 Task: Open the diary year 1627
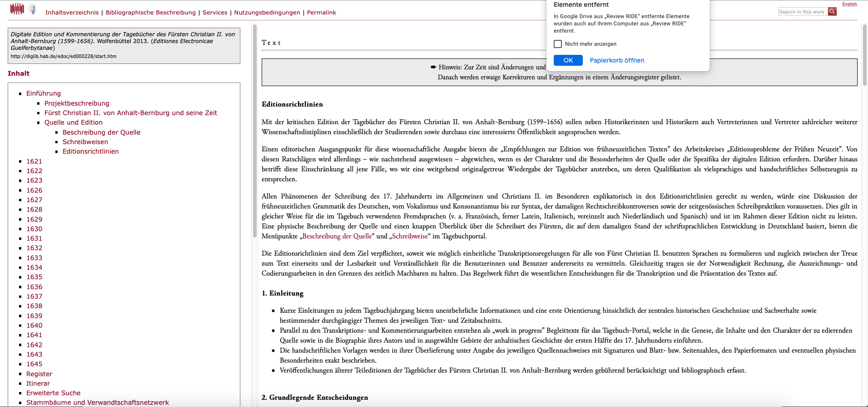(x=34, y=200)
